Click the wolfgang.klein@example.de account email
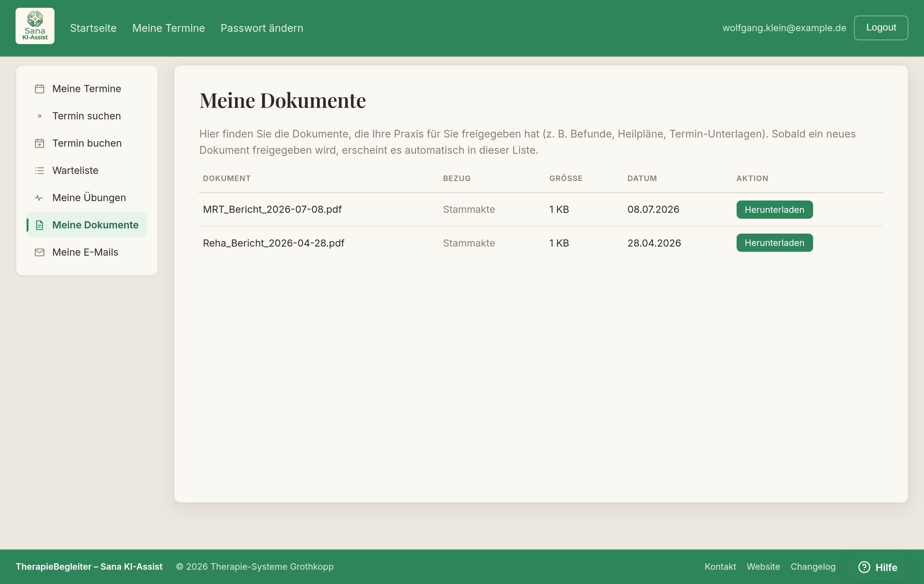Image resolution: width=924 pixels, height=584 pixels. (x=784, y=28)
